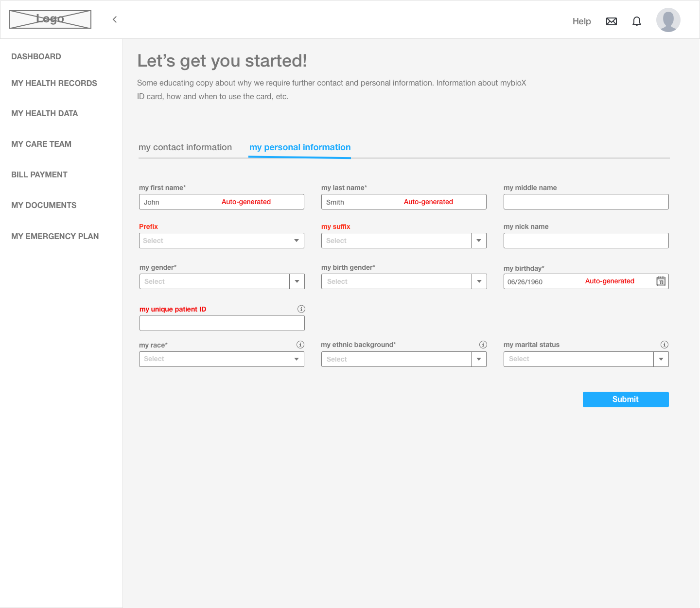The image size is (700, 608).
Task: Open the birthday calendar picker icon
Action: click(661, 281)
